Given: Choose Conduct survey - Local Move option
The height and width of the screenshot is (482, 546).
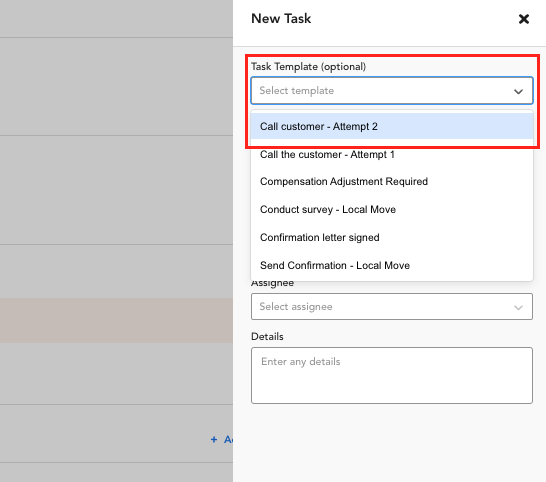Looking at the screenshot, I should point(392,209).
